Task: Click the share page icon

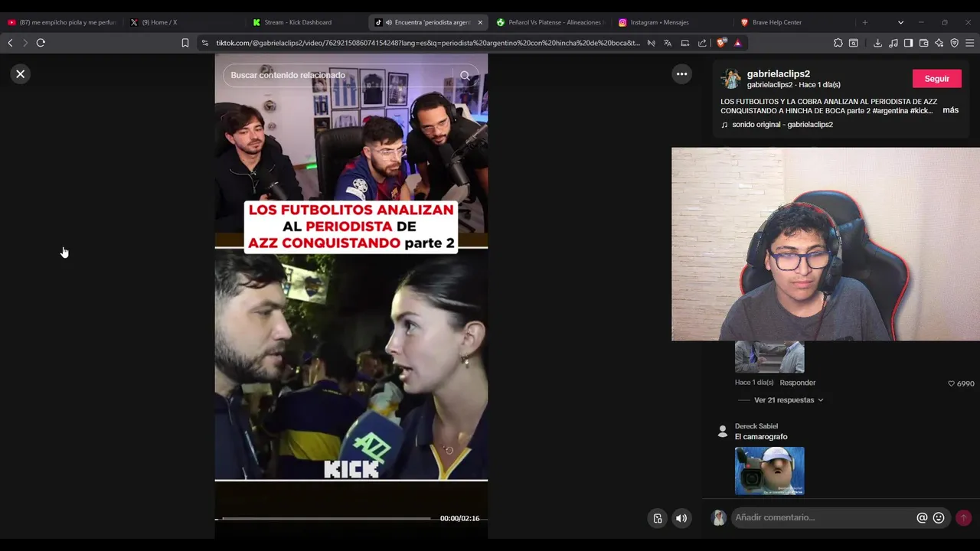Action: pyautogui.click(x=702, y=43)
